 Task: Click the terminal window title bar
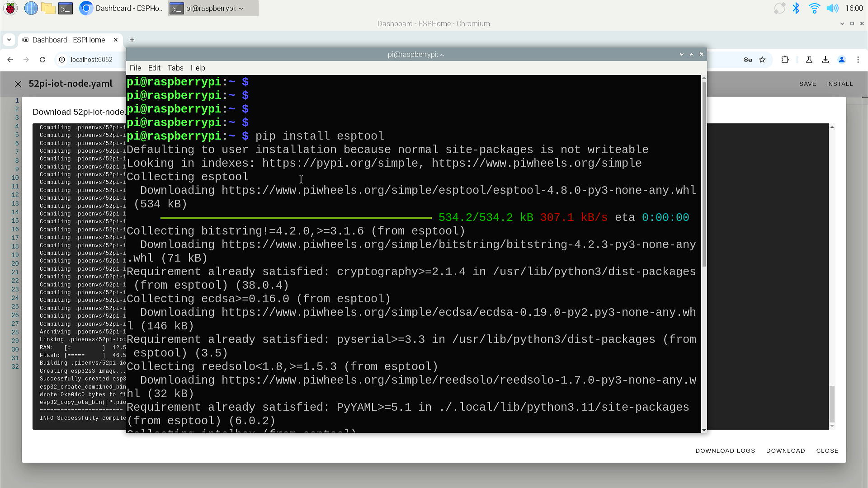[415, 54]
